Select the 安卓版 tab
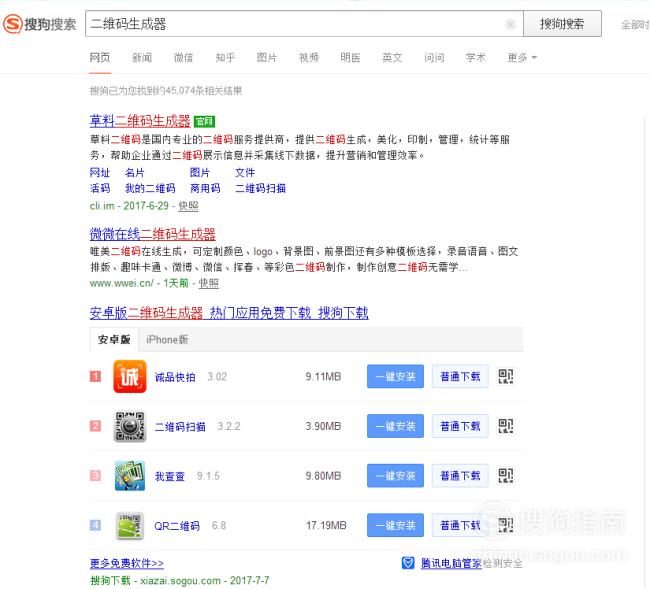The height and width of the screenshot is (589, 650). coord(114,339)
